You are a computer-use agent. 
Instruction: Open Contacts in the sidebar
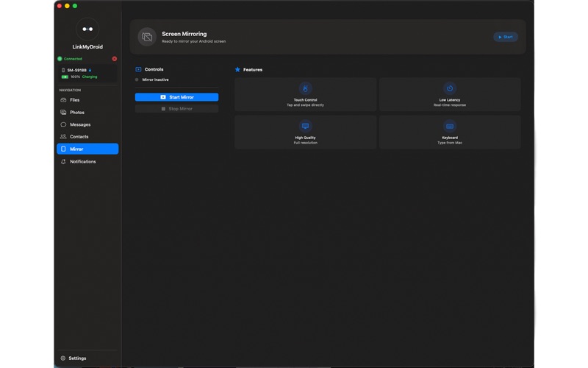coord(87,137)
